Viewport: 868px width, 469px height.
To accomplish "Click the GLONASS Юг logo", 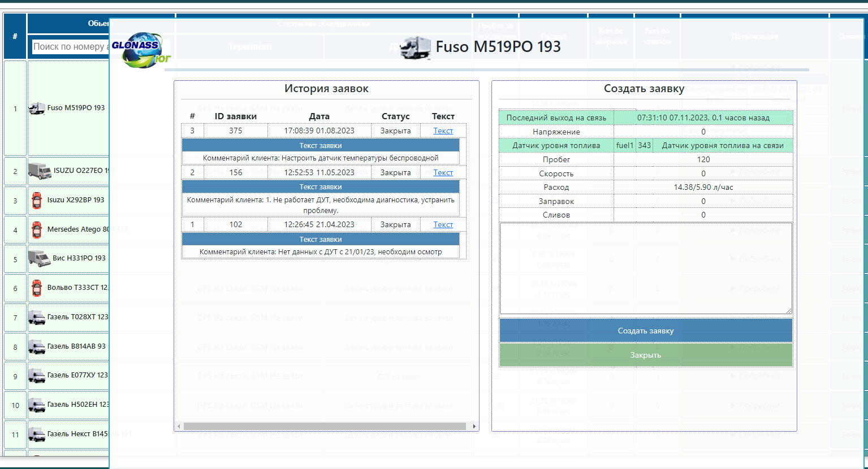I will 140,50.
